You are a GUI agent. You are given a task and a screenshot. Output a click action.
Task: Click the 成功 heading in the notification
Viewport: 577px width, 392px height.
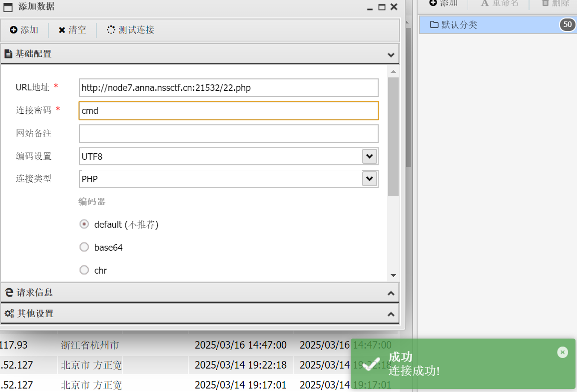point(400,357)
